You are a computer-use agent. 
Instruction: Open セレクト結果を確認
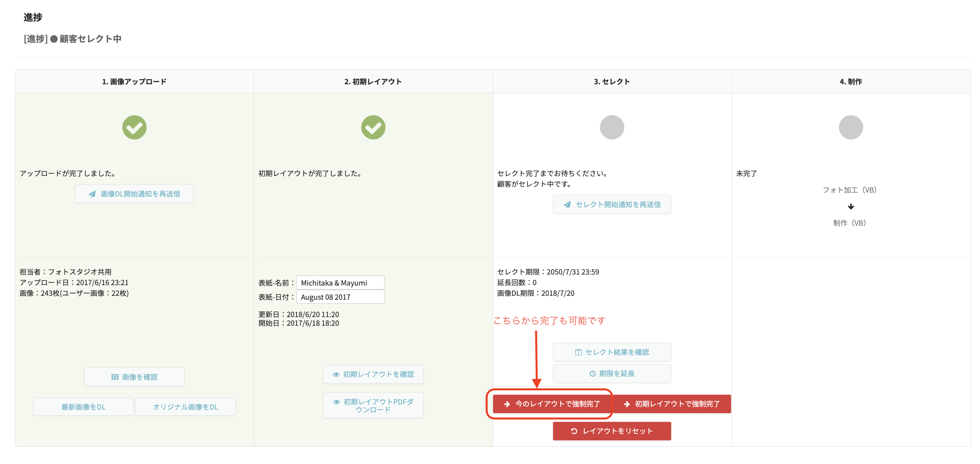pos(612,352)
